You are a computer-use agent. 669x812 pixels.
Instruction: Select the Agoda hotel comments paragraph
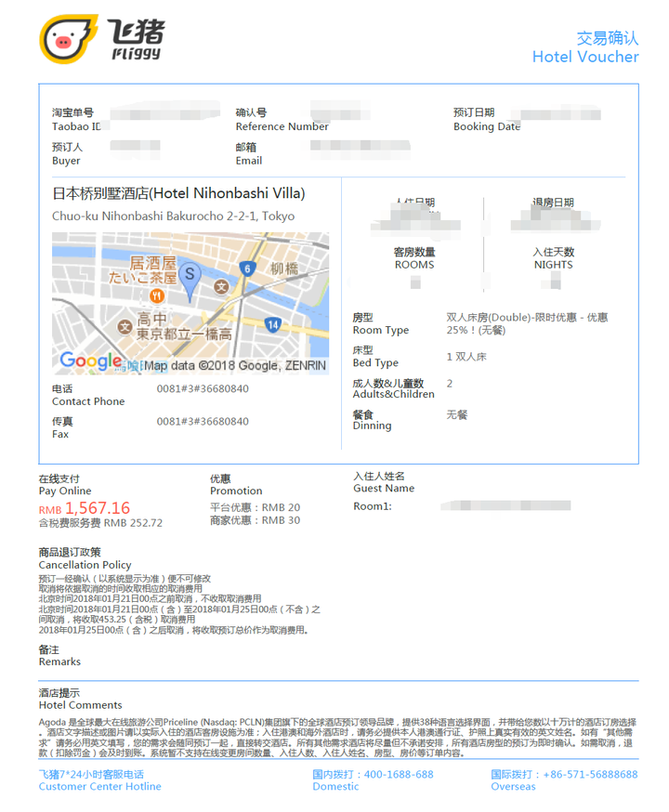[337, 738]
